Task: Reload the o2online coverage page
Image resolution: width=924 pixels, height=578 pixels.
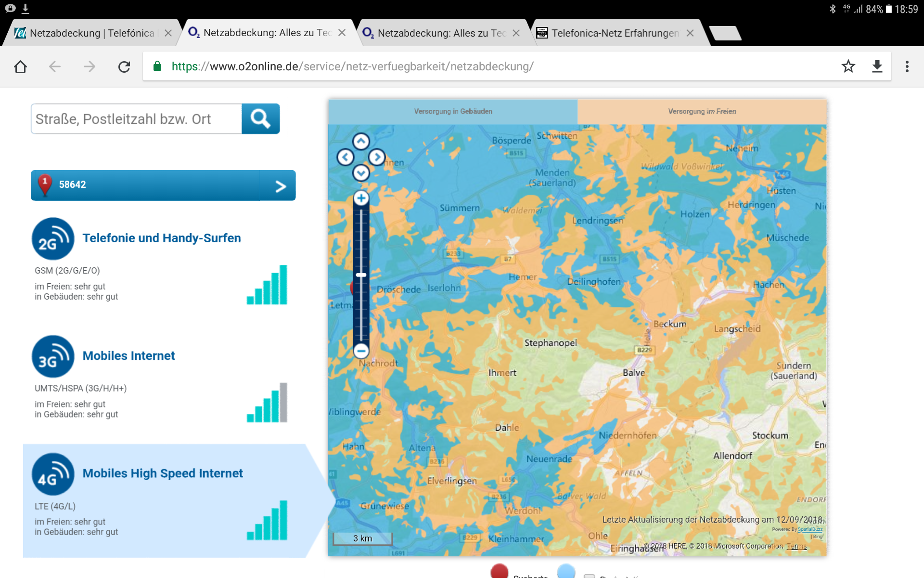Action: click(x=124, y=66)
